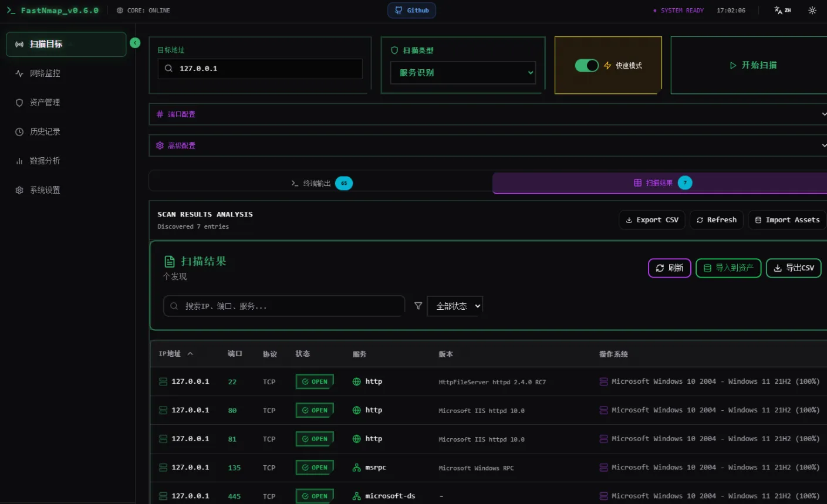Go to 历史记录 clock item

coord(45,132)
